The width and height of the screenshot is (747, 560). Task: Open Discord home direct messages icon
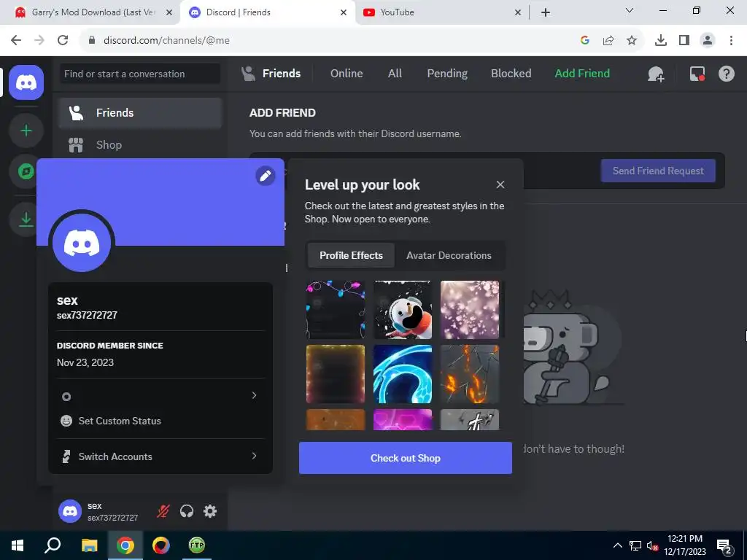point(26,82)
